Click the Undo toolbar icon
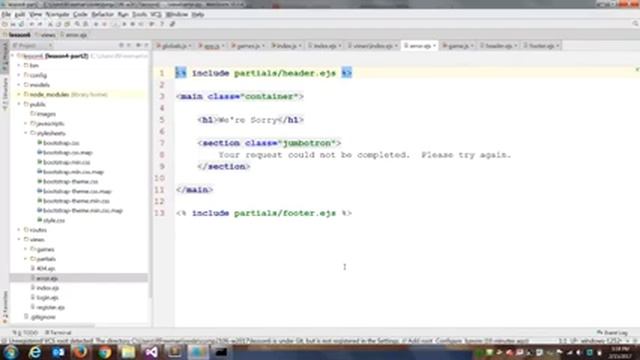 [31, 24]
